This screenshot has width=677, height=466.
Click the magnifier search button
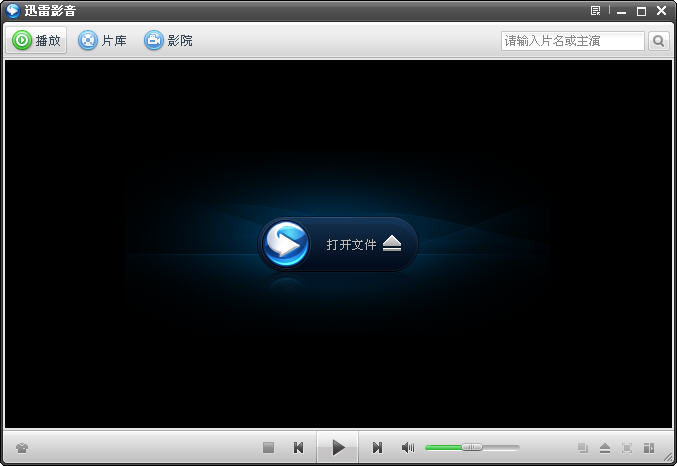point(658,41)
